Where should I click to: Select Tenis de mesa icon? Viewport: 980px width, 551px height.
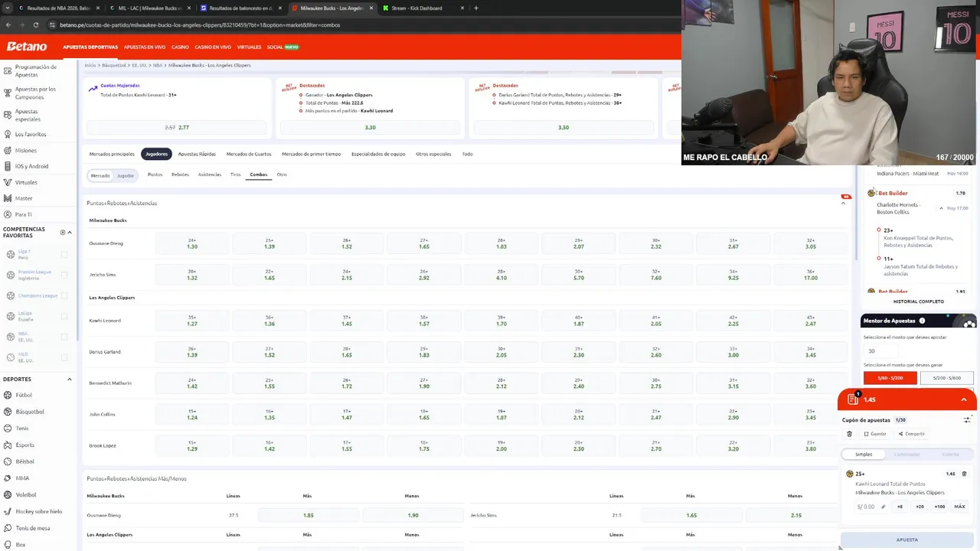coord(7,528)
